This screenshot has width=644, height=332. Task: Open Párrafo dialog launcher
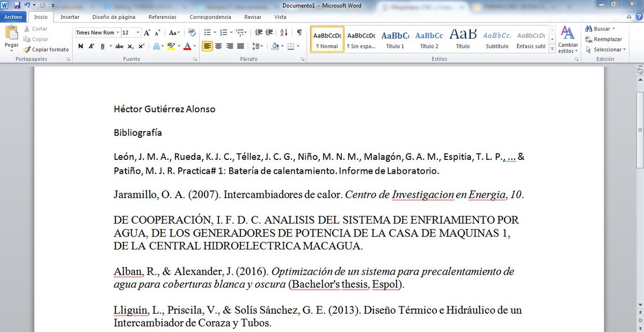point(303,59)
